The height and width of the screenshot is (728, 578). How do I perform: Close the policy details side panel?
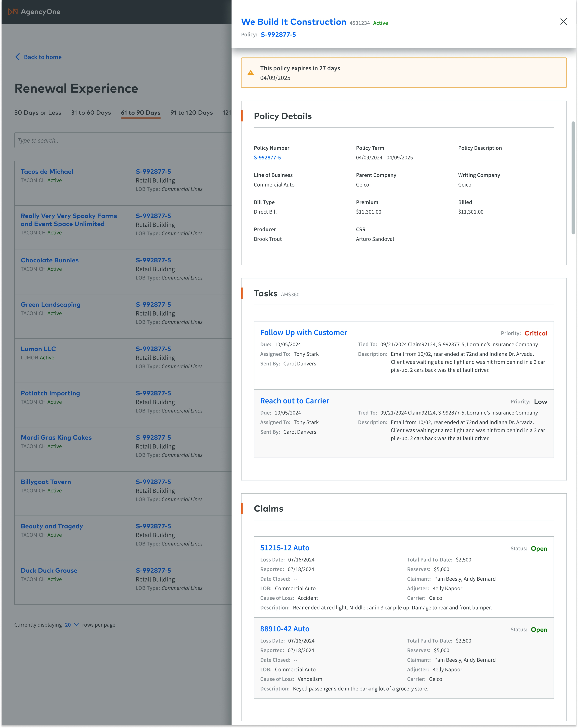point(563,22)
